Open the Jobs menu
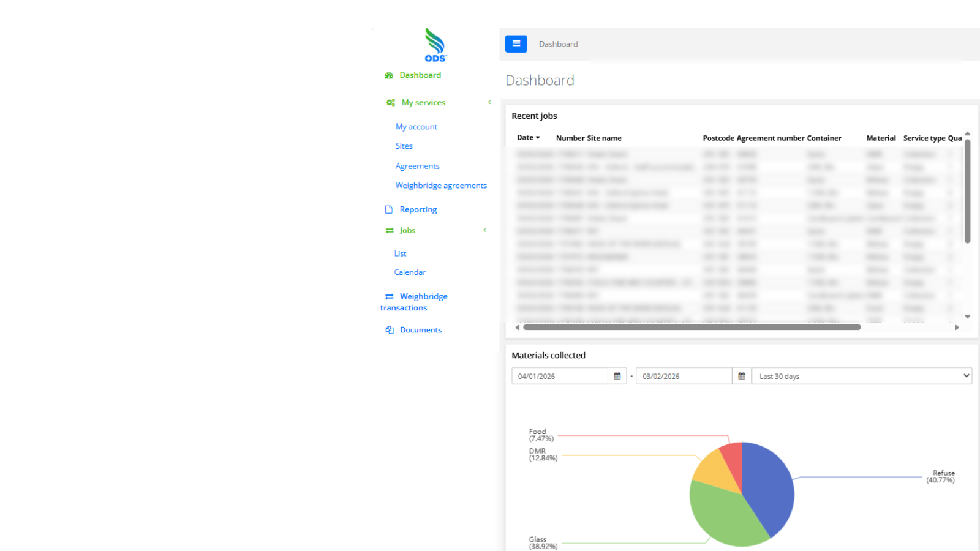Viewport: 980px width, 551px height. [x=407, y=231]
